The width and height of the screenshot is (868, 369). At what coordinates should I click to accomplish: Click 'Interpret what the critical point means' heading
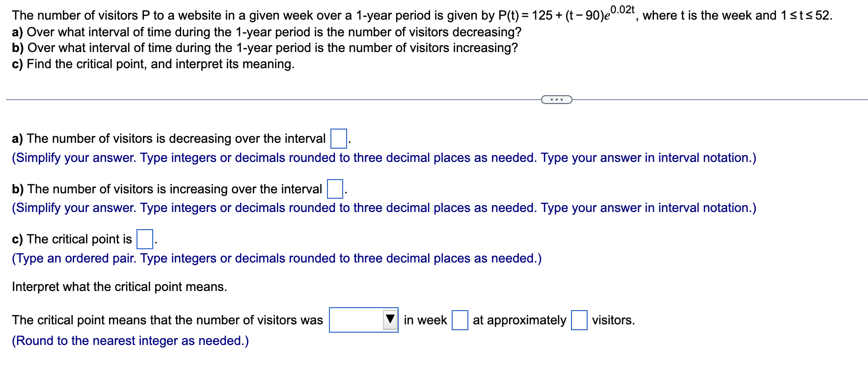pos(119,287)
